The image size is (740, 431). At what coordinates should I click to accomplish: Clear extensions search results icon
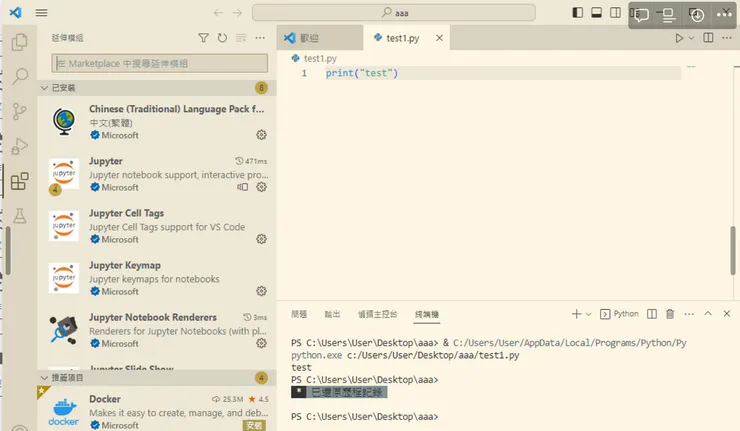241,38
